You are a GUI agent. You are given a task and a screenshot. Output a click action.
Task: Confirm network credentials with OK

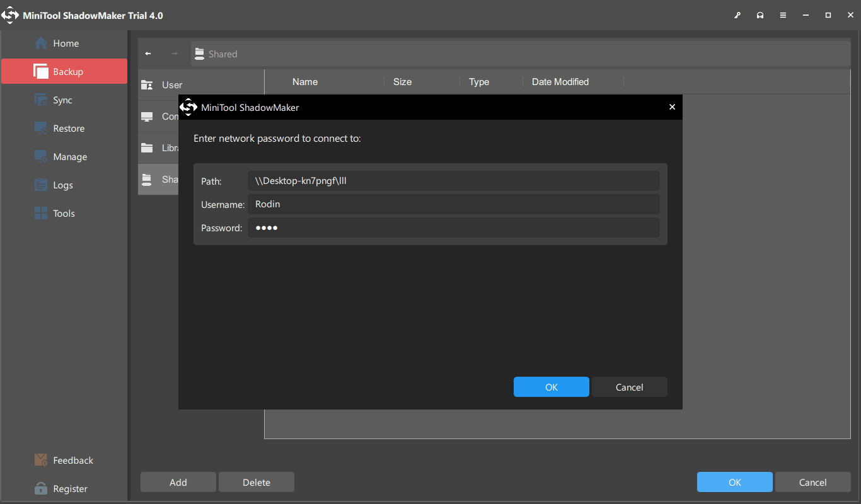(x=551, y=386)
